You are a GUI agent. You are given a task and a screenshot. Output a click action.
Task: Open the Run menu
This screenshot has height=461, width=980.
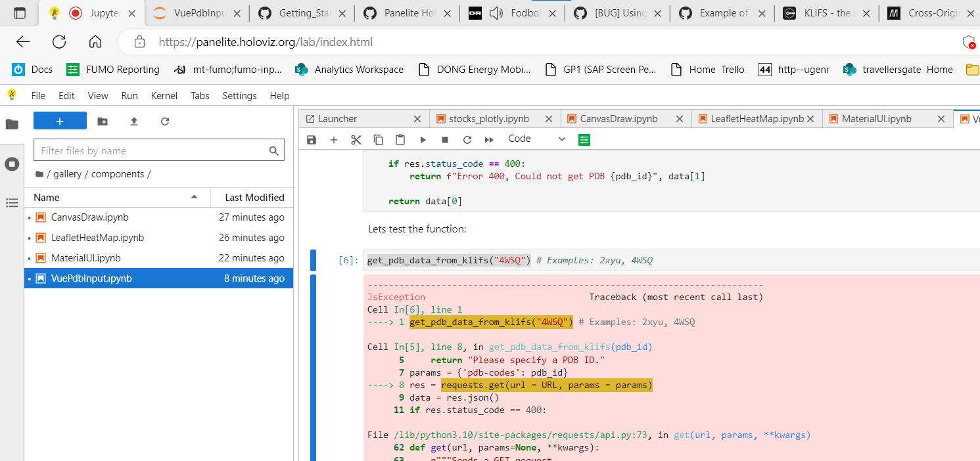point(129,96)
